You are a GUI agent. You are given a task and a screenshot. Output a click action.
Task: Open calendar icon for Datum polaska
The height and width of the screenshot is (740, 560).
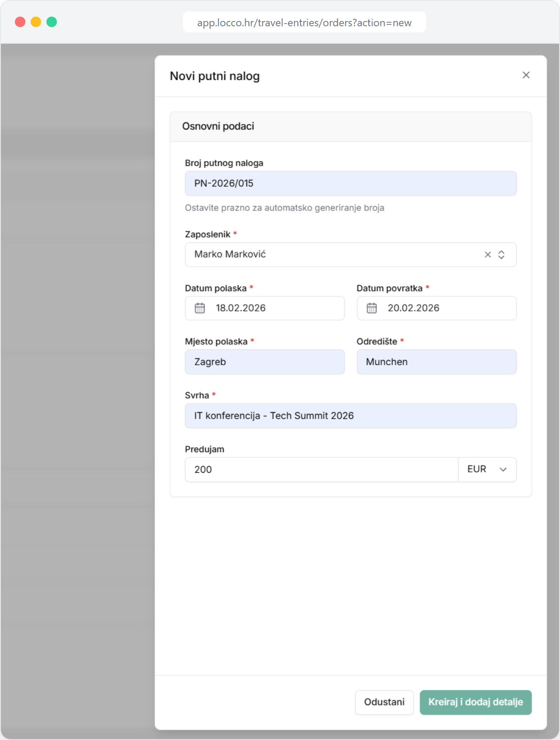tap(200, 308)
